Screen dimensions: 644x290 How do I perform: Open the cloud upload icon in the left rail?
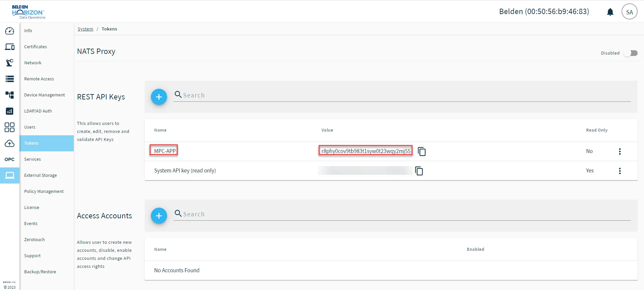coord(10,143)
